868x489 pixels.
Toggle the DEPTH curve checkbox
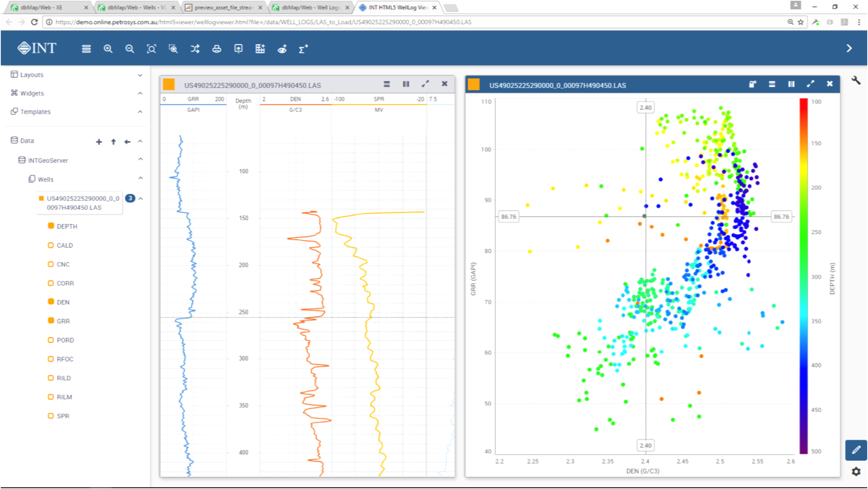[51, 226]
